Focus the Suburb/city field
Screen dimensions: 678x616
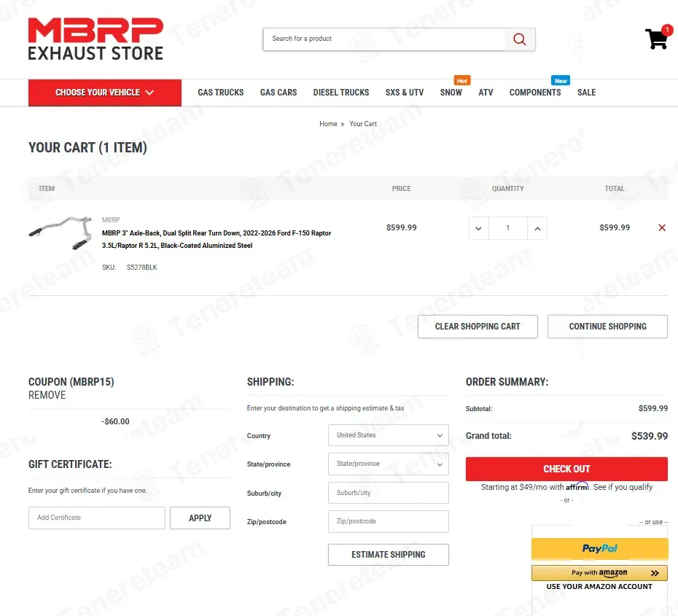[389, 493]
